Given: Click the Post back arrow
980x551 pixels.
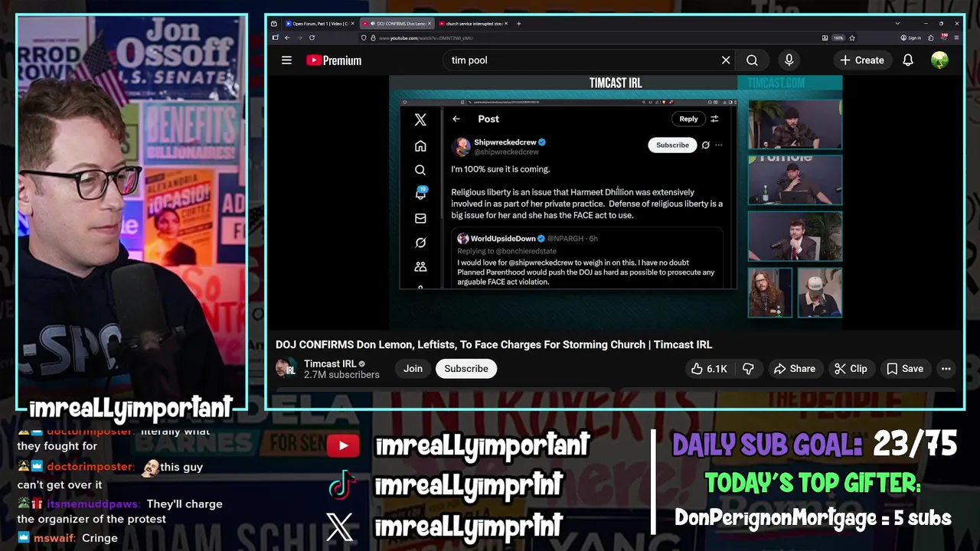Looking at the screenshot, I should [x=456, y=119].
